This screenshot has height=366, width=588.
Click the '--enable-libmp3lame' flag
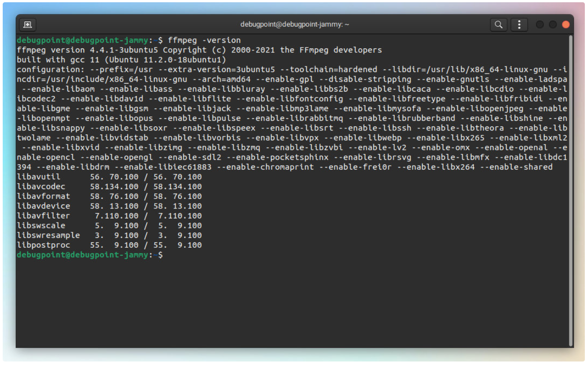click(x=282, y=109)
